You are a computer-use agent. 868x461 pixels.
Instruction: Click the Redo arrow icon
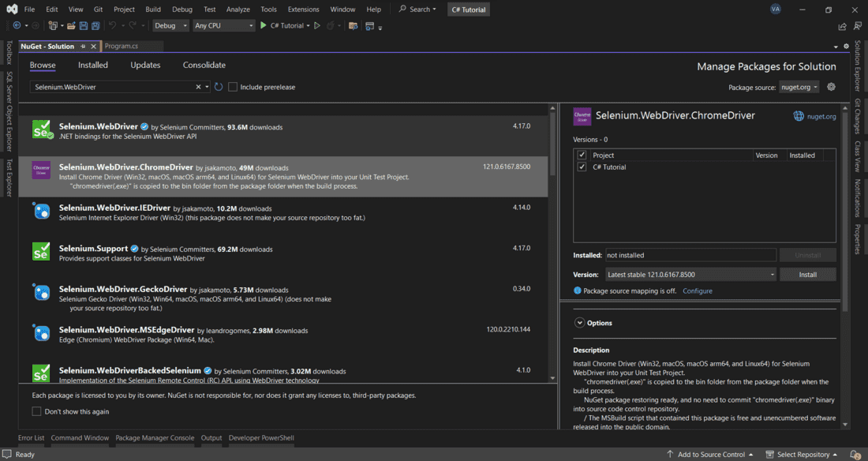click(x=133, y=25)
